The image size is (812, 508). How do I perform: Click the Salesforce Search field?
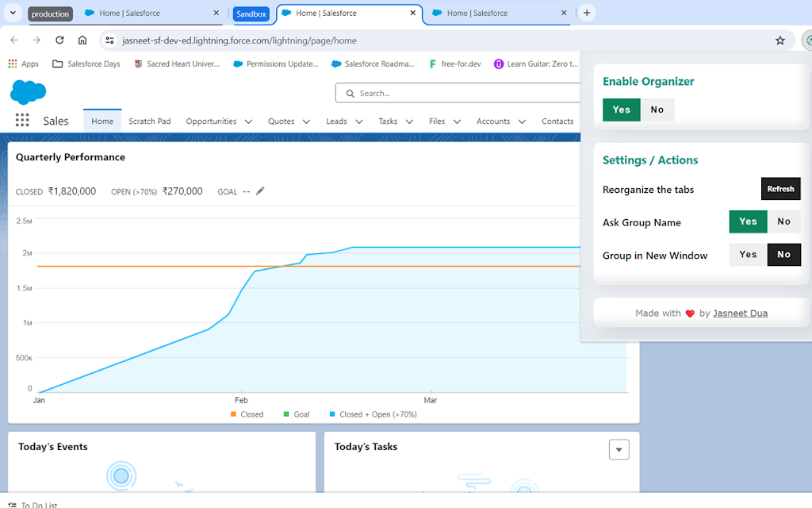point(458,94)
